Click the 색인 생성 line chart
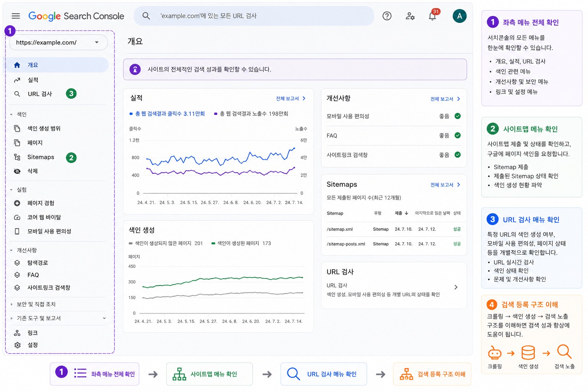 [x=223, y=289]
